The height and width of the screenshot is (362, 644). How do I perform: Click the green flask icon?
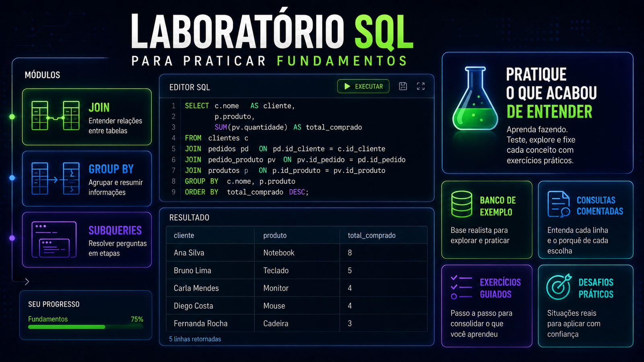point(475,99)
